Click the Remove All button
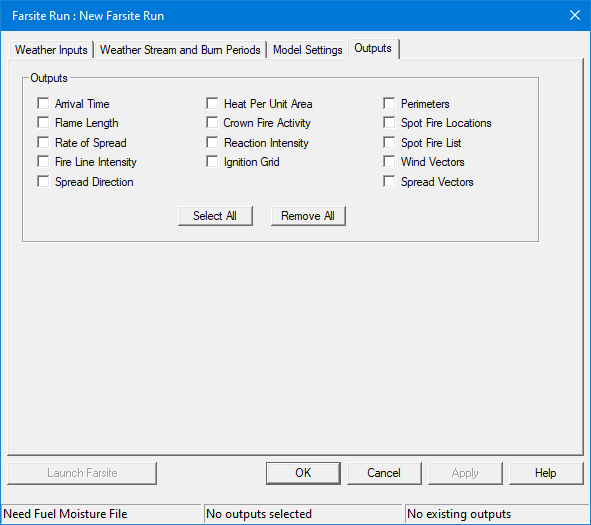This screenshot has height=525, width=591. click(308, 216)
